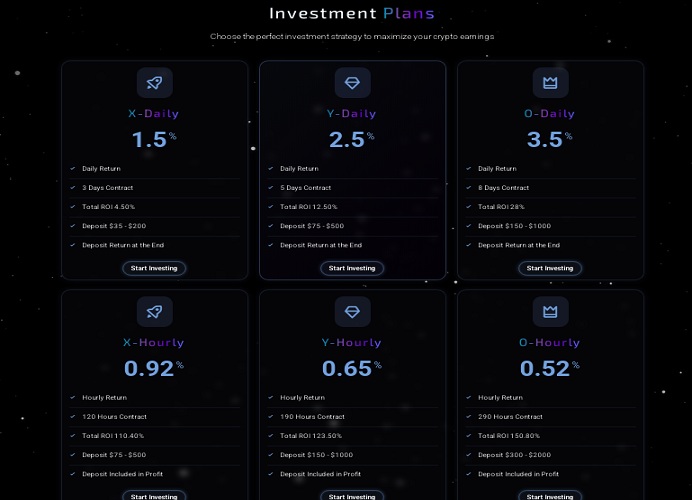
Task: Click the 3.5% rate on O-Daily
Action: tap(550, 139)
